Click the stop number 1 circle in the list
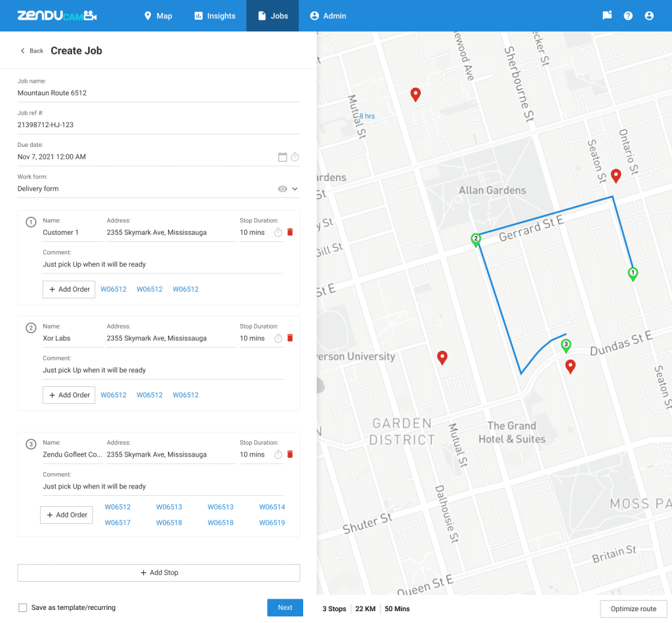Image resolution: width=672 pixels, height=623 pixels. pyautogui.click(x=31, y=223)
